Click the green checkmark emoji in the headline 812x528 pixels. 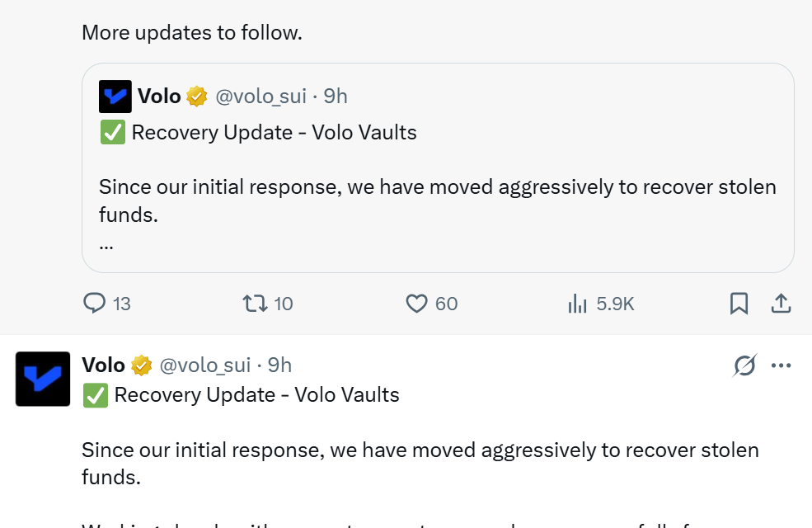[95, 395]
